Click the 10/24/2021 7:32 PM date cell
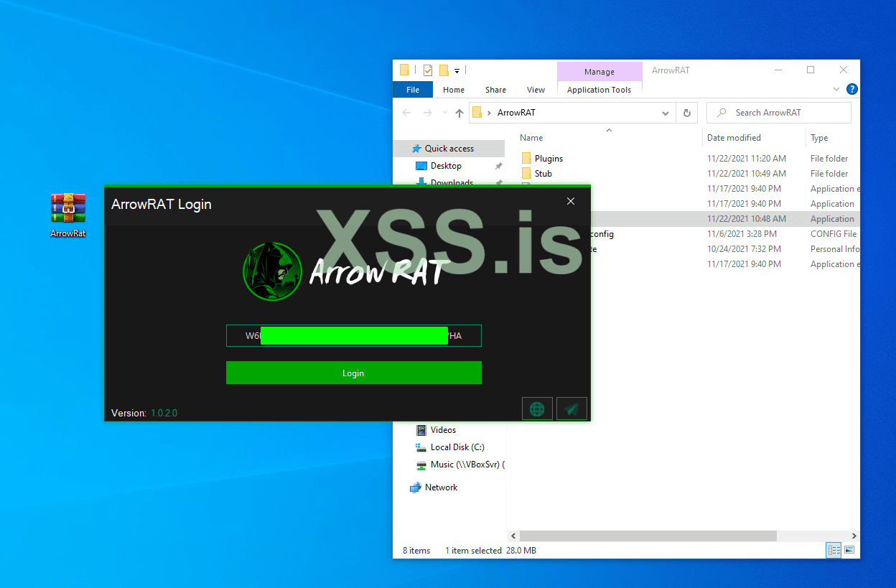 click(744, 249)
